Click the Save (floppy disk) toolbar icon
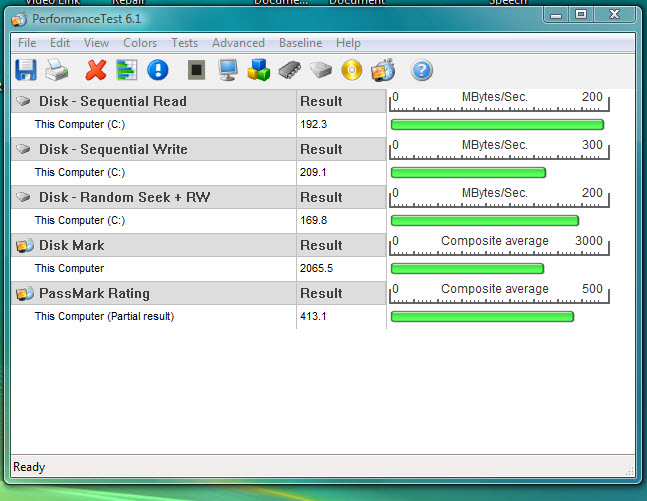The height and width of the screenshot is (501, 647). coord(26,70)
